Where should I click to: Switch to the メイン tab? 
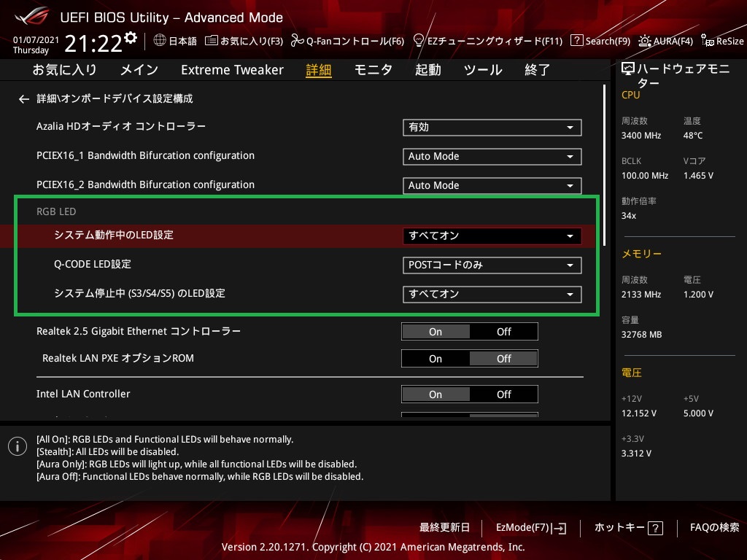click(x=139, y=70)
